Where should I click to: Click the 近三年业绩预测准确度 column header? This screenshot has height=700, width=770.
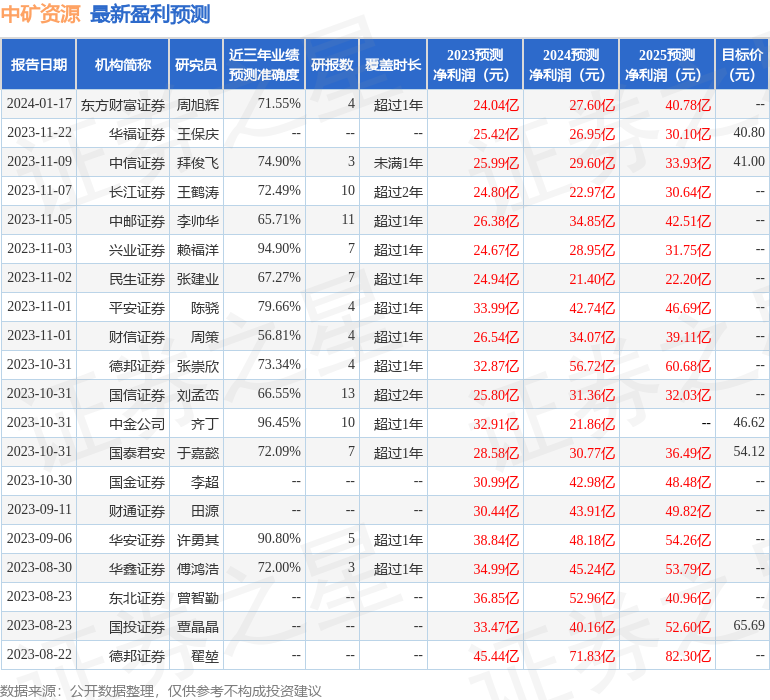(x=264, y=64)
